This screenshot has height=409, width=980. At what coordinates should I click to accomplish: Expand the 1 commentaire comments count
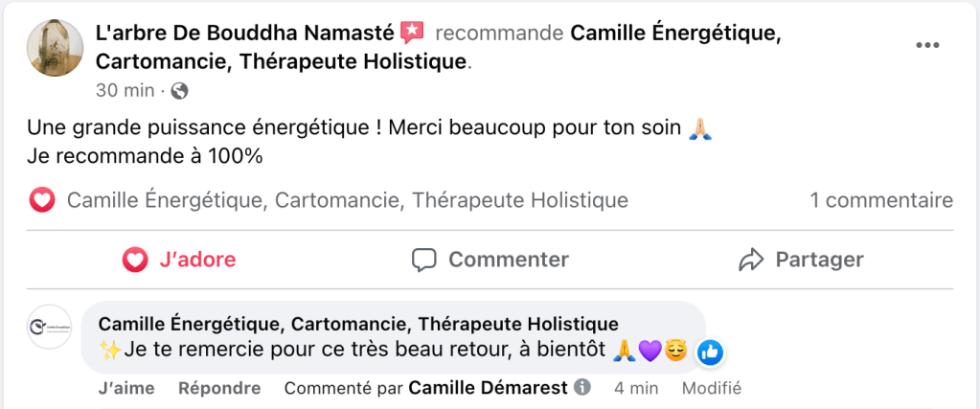pos(881,200)
